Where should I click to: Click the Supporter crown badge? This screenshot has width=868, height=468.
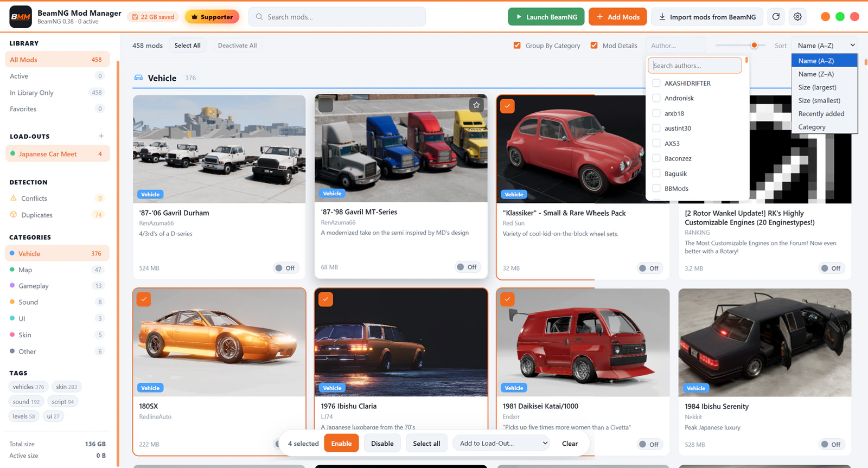pos(212,17)
